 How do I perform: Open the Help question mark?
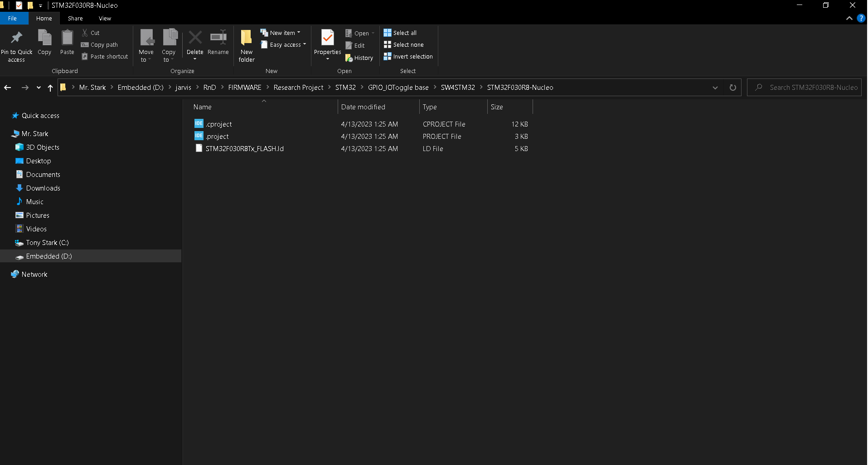pyautogui.click(x=861, y=18)
